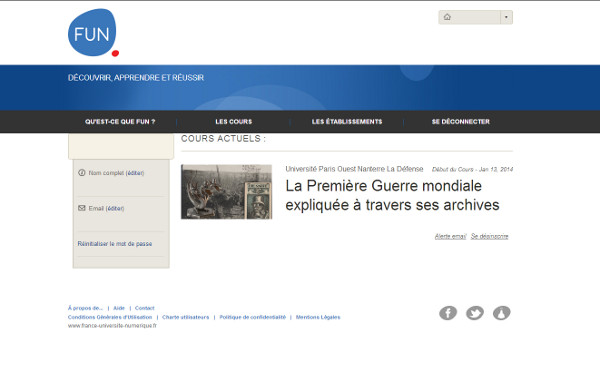Open the Qu'est-ce que FUN ? menu
This screenshot has width=600, height=372.
coord(120,122)
